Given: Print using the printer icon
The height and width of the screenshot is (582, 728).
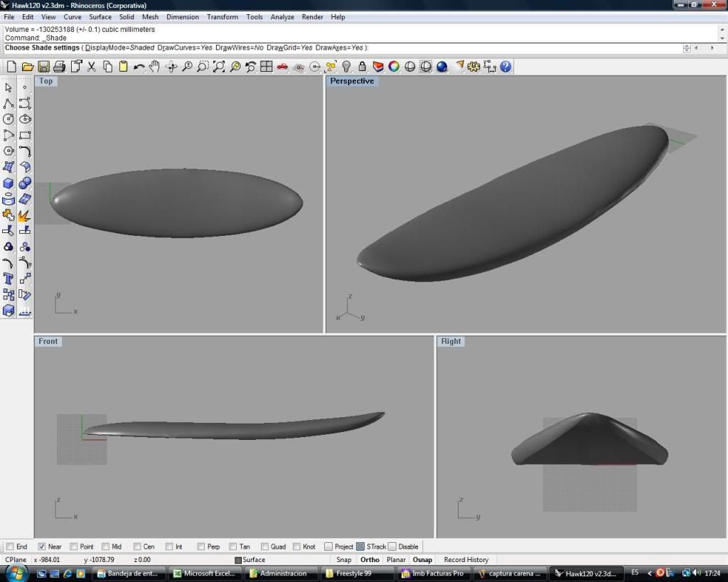Looking at the screenshot, I should [x=60, y=67].
